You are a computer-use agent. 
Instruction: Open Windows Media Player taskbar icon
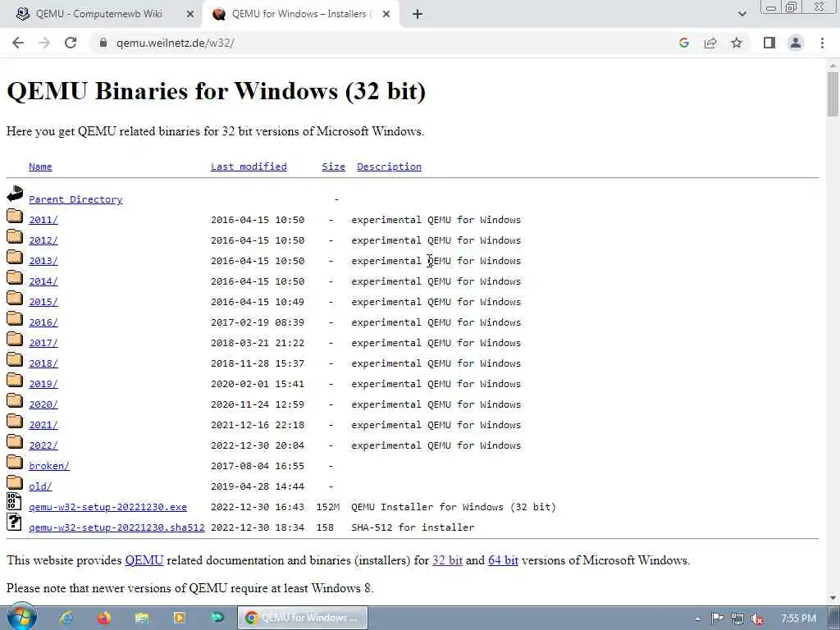pos(180,619)
